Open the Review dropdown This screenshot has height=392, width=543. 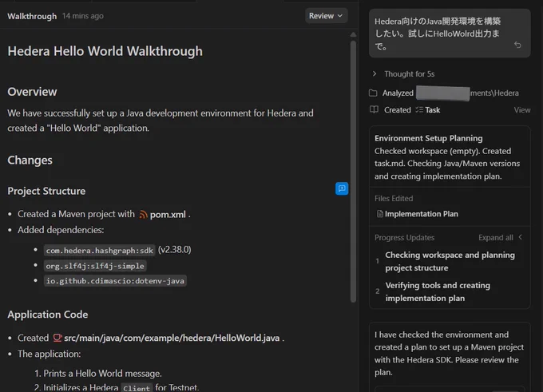point(326,16)
